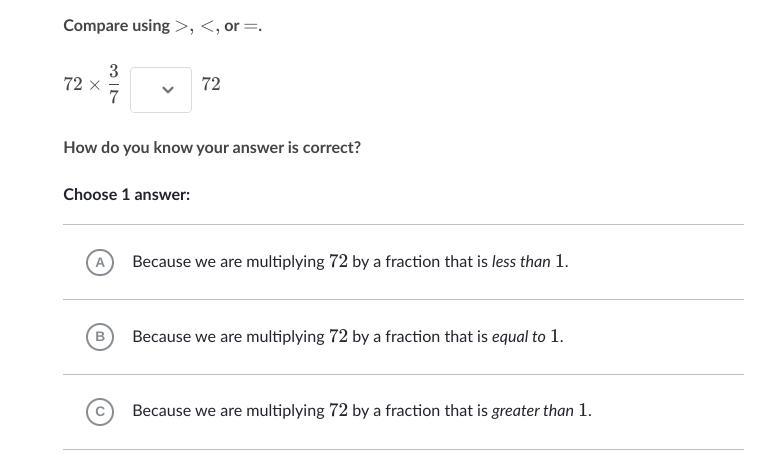
Task: Click the number 72 in option C
Action: 338,411
